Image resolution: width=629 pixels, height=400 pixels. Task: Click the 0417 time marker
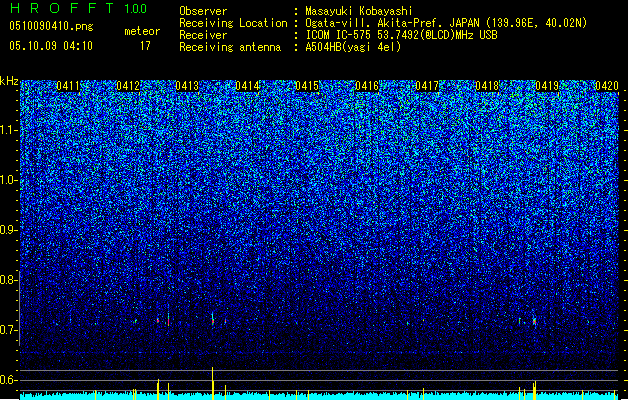pos(427,86)
